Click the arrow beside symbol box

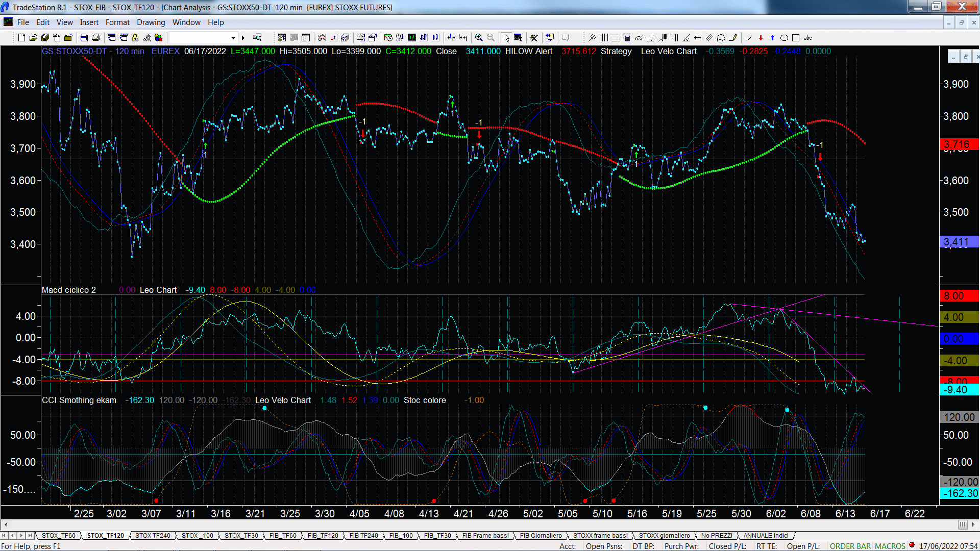pyautogui.click(x=243, y=38)
